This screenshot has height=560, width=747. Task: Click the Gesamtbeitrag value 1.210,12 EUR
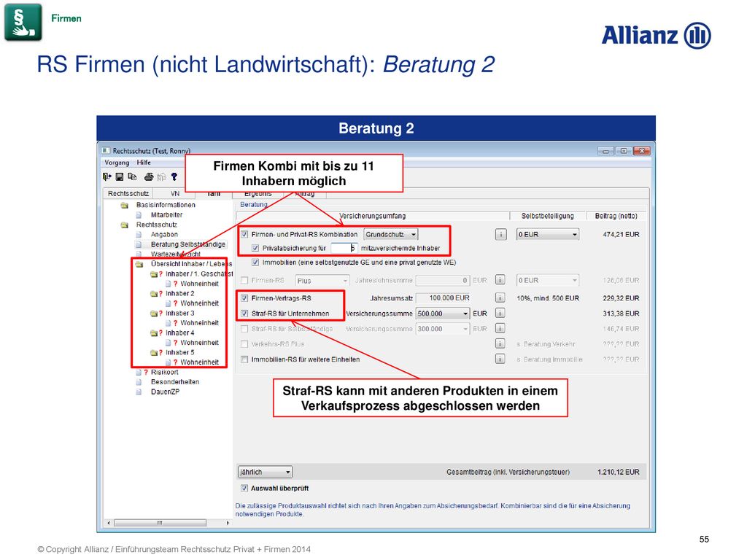coord(619,472)
